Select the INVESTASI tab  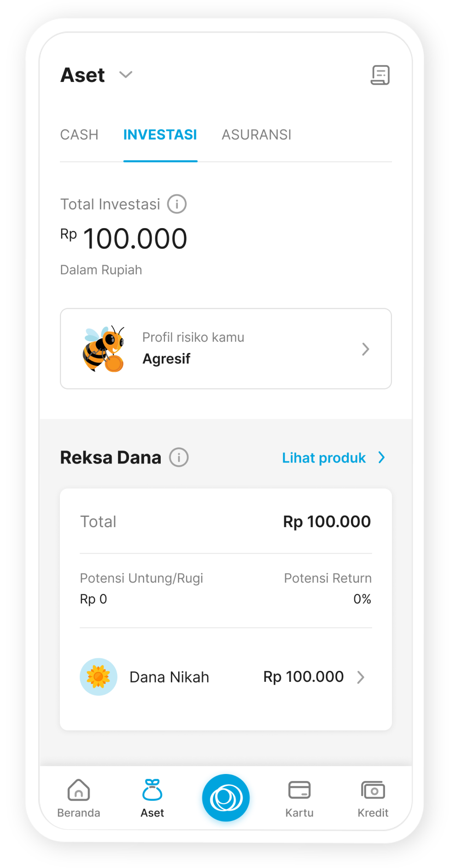click(x=160, y=135)
